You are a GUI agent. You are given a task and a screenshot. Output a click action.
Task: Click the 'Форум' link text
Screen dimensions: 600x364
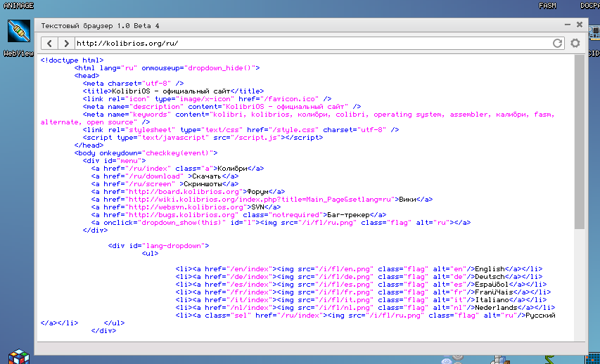(x=257, y=192)
